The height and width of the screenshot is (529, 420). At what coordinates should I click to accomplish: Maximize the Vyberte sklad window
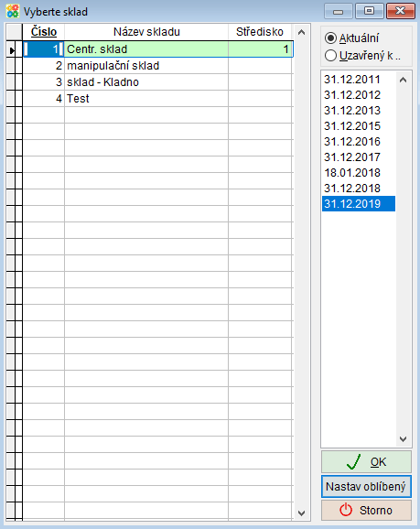point(369,11)
